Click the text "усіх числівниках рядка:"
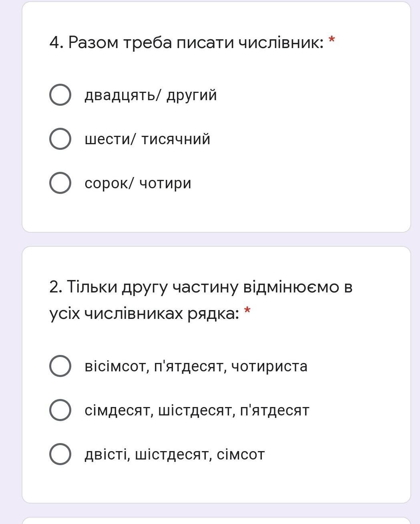 click(144, 313)
